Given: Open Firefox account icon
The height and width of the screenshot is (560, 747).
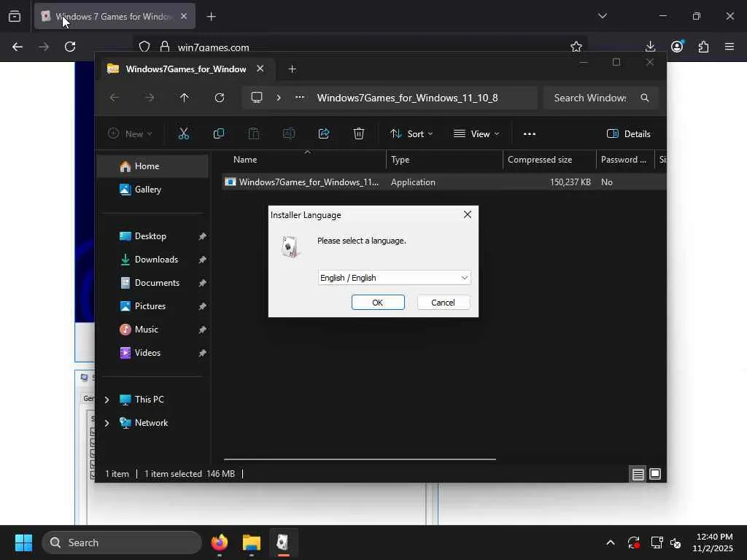Looking at the screenshot, I should click(677, 47).
